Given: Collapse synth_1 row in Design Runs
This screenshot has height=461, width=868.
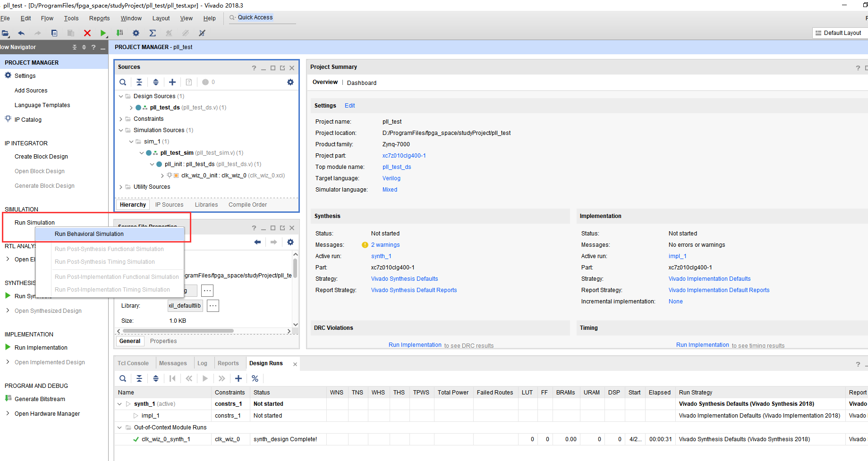Looking at the screenshot, I should click(120, 404).
